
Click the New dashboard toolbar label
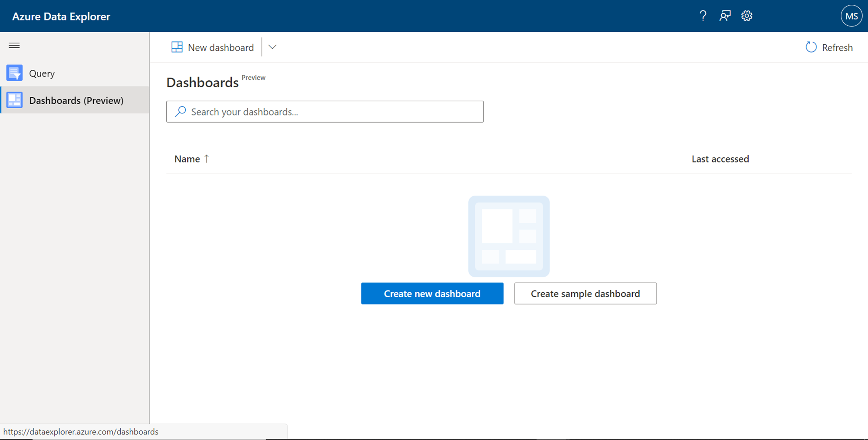click(221, 47)
